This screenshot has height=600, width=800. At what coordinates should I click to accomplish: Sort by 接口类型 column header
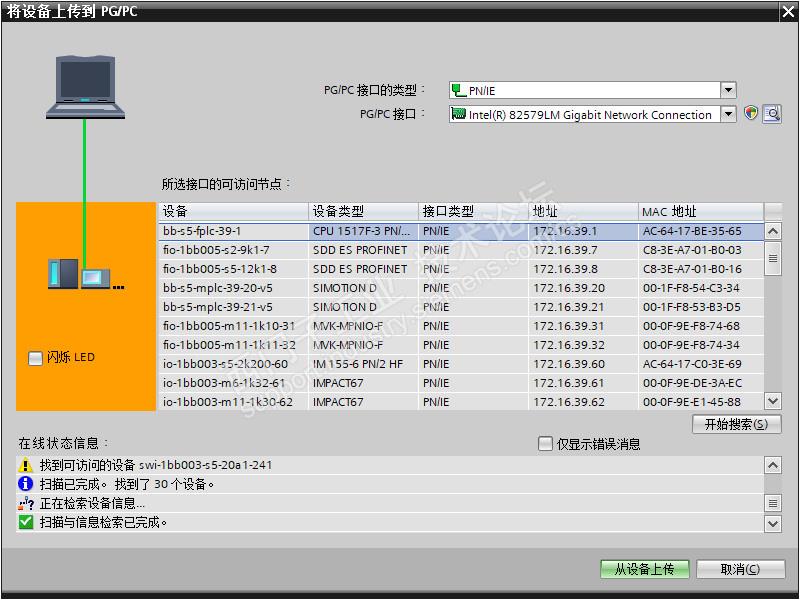pos(473,211)
